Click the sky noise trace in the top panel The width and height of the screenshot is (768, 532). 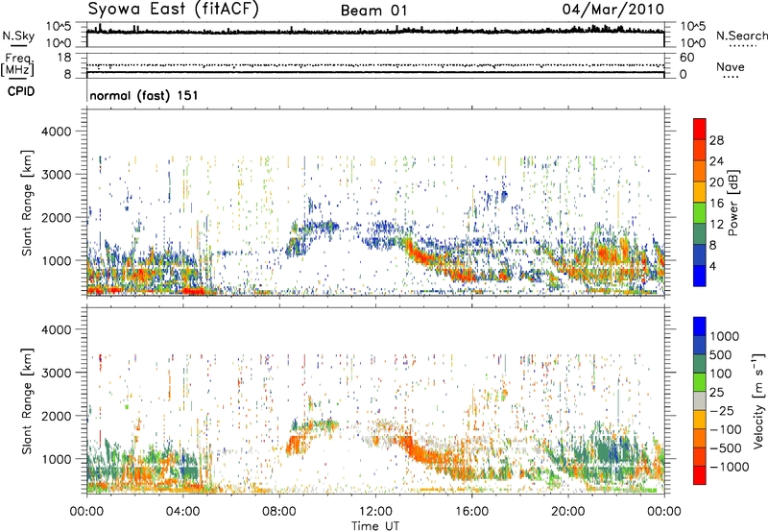point(375,32)
